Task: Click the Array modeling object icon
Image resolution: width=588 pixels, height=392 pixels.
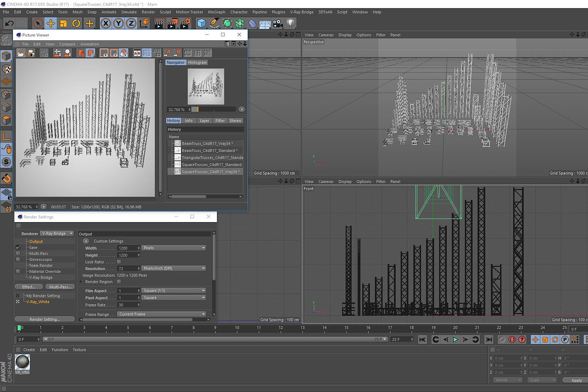Action: coord(240,23)
